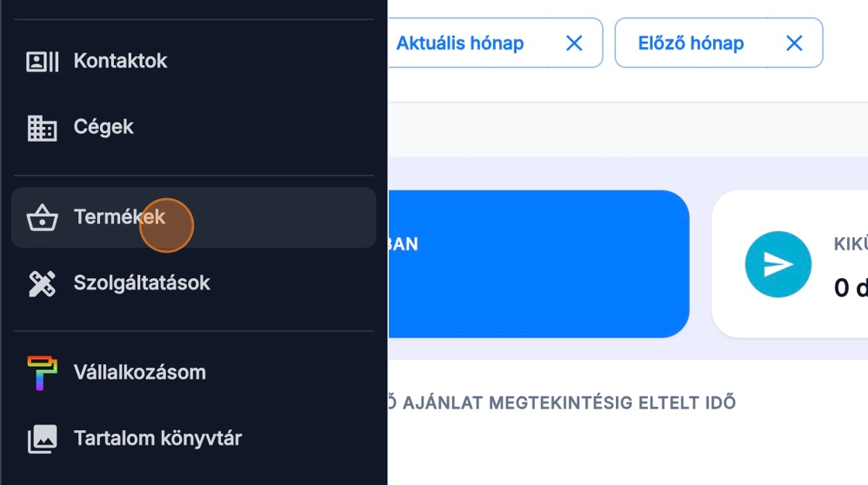Go to the Cégek menu item

[104, 127]
